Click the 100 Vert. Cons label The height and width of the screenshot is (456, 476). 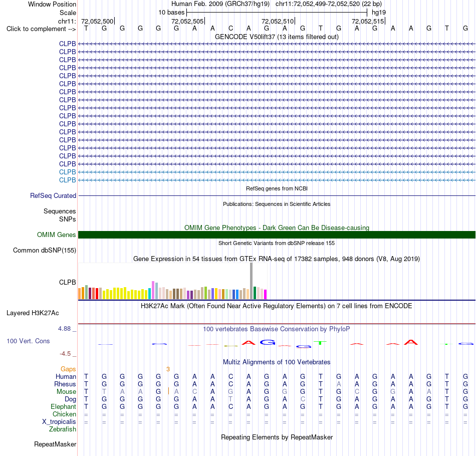point(28,341)
